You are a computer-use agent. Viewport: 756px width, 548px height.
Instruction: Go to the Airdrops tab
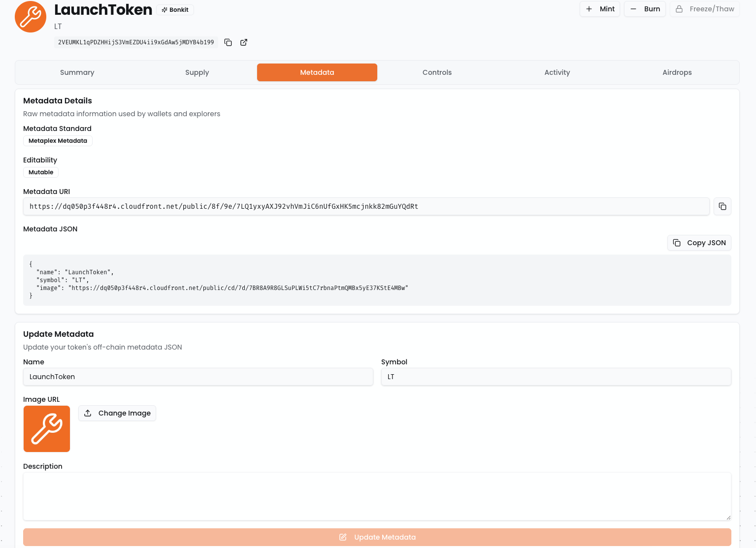click(x=677, y=72)
